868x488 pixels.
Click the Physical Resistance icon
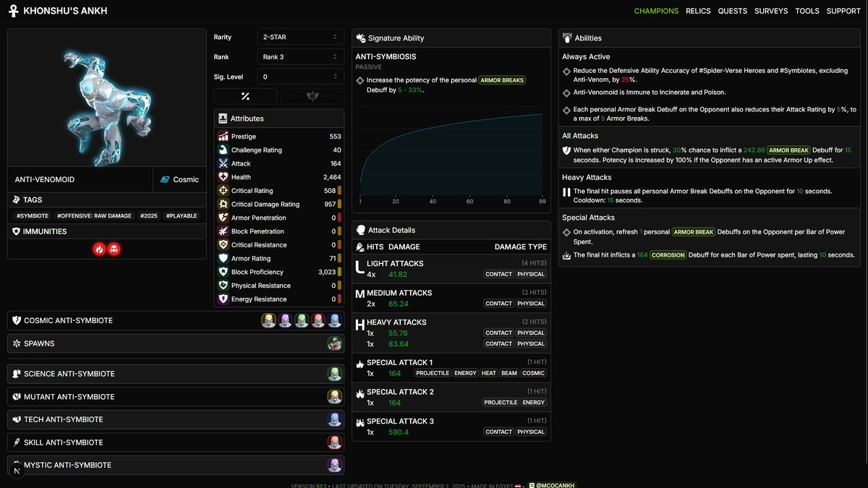pos(224,286)
